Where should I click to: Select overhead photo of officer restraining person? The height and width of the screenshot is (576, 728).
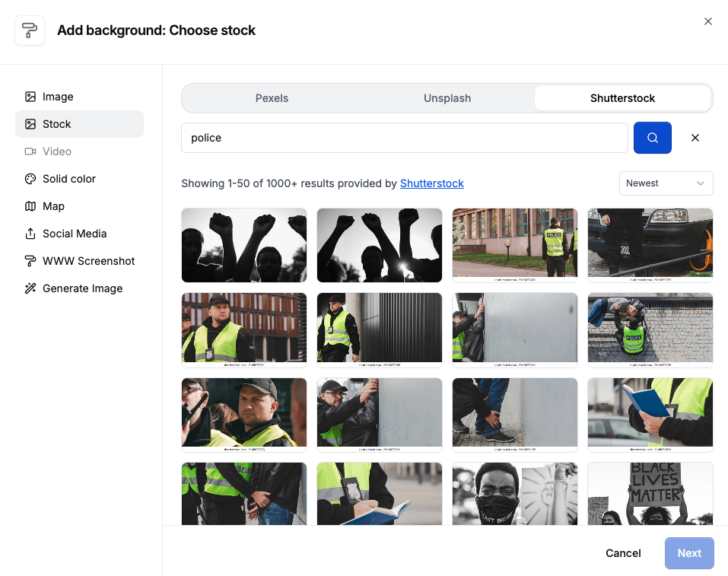pyautogui.click(x=650, y=329)
